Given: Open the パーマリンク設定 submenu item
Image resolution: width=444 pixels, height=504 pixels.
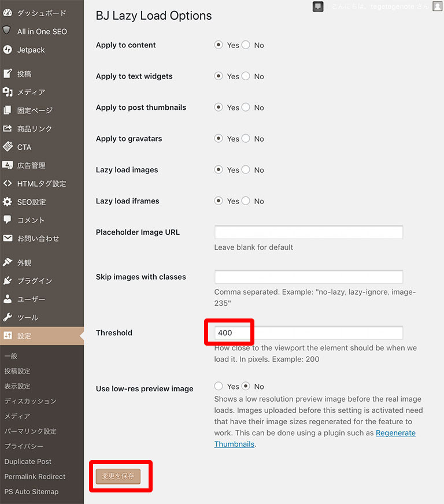Looking at the screenshot, I should coord(31,431).
